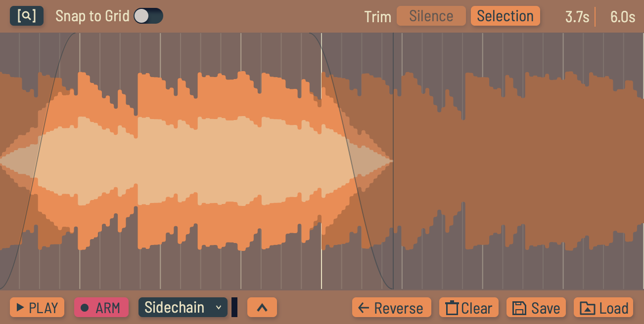Click the folder Load icon
The height and width of the screenshot is (324, 644).
(587, 308)
